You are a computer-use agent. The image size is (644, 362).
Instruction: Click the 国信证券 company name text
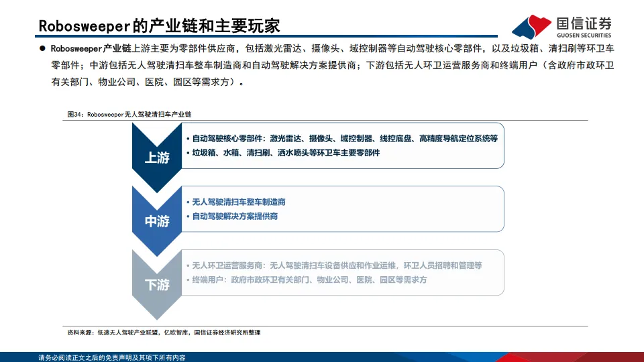click(584, 23)
